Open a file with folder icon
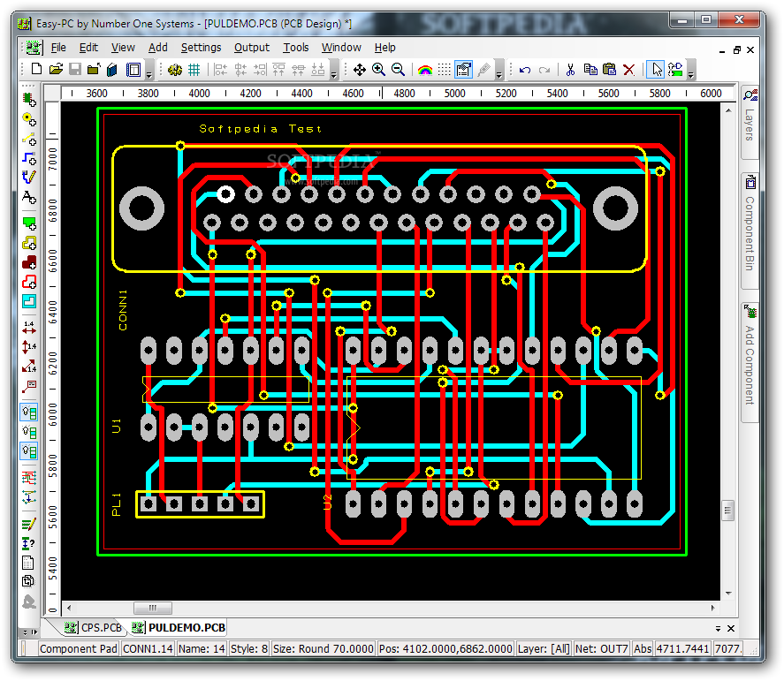Screen dimensions: 784x681 click(56, 69)
